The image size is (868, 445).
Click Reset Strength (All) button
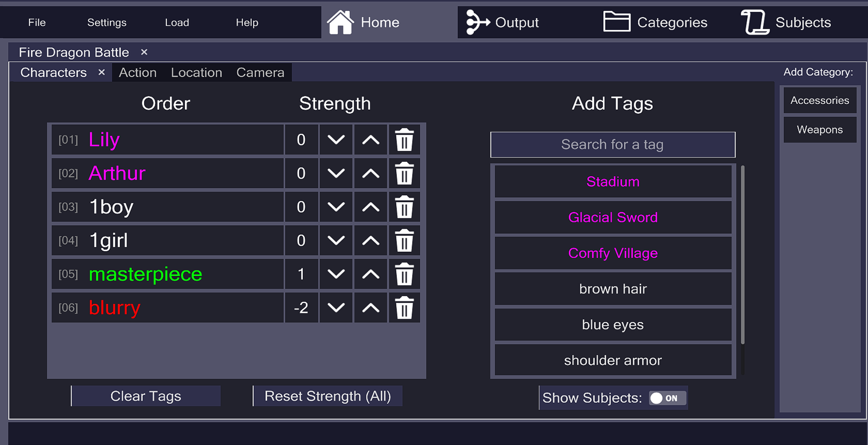(328, 396)
